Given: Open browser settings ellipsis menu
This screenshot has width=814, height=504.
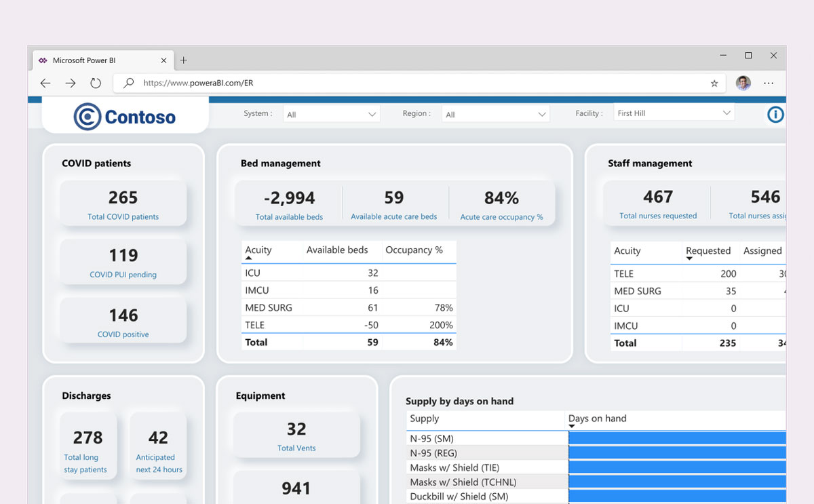Looking at the screenshot, I should 769,83.
